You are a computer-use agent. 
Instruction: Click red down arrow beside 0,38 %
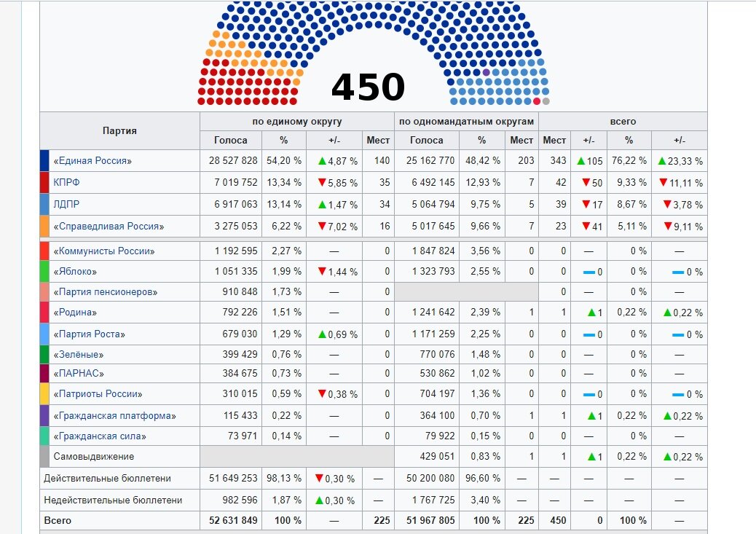(322, 393)
